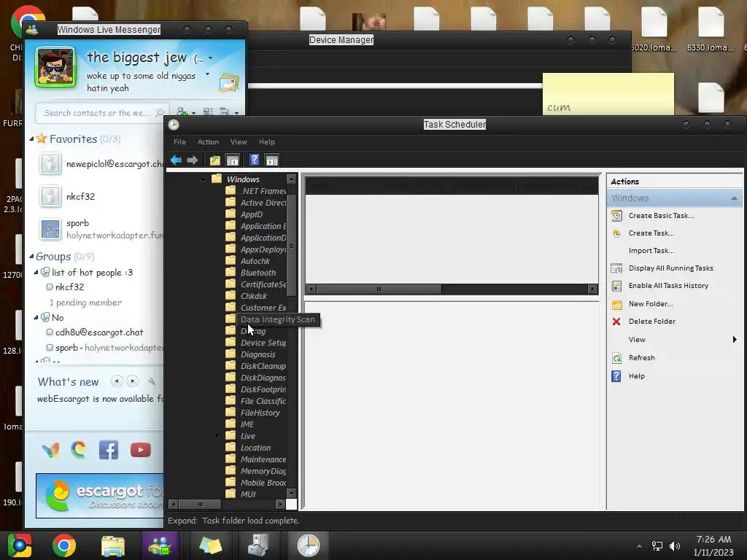Open the Action menu in Task Scheduler

tap(208, 142)
